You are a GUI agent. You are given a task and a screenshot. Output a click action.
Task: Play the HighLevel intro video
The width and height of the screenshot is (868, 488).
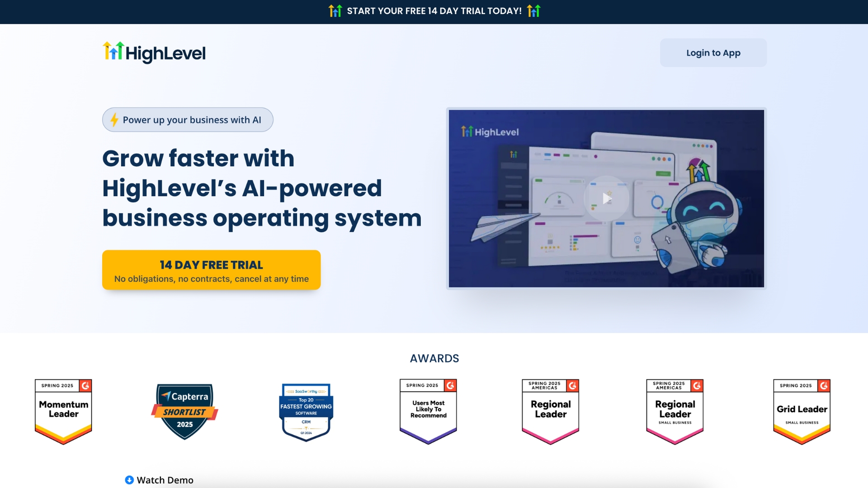click(x=606, y=198)
